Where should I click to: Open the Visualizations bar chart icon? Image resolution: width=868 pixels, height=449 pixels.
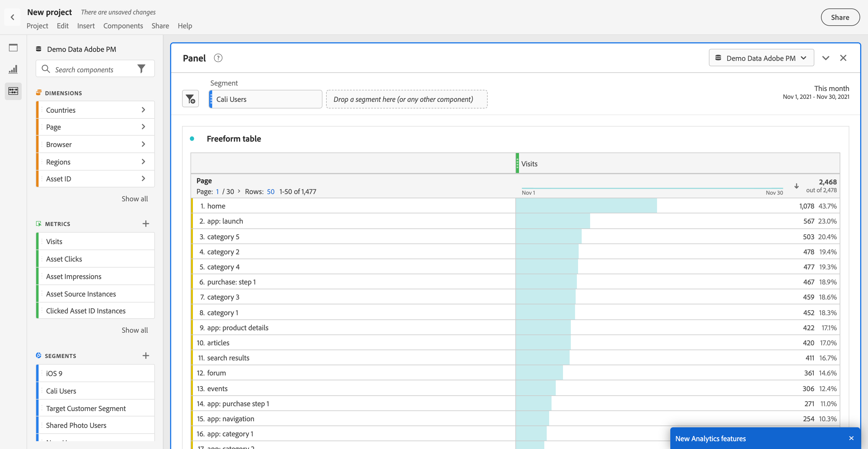point(13,69)
